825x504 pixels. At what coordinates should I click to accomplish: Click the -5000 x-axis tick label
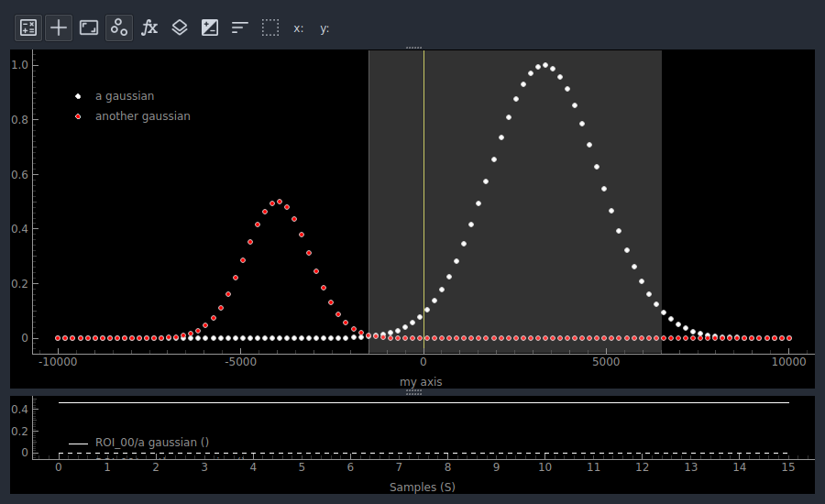click(x=240, y=362)
